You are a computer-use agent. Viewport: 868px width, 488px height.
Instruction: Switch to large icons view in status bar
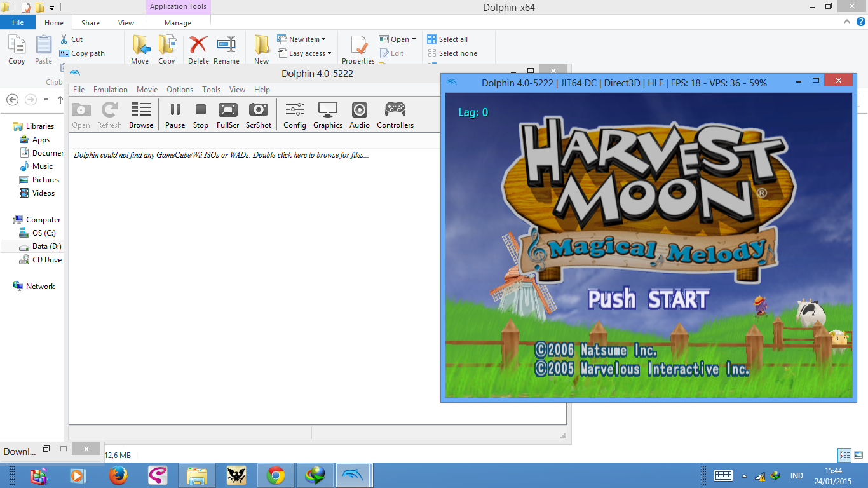pos(858,455)
